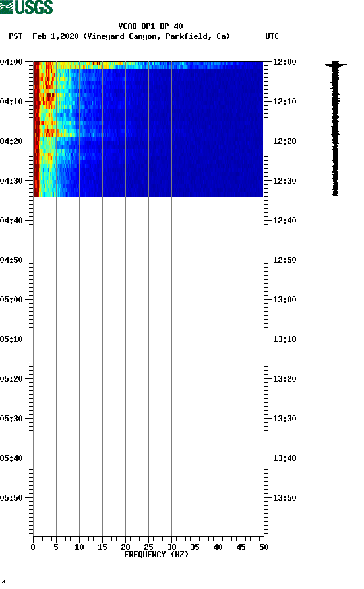The height and width of the screenshot is (589, 364).
Task: Click the 10 Hz frequency tick label
Action: click(x=79, y=547)
